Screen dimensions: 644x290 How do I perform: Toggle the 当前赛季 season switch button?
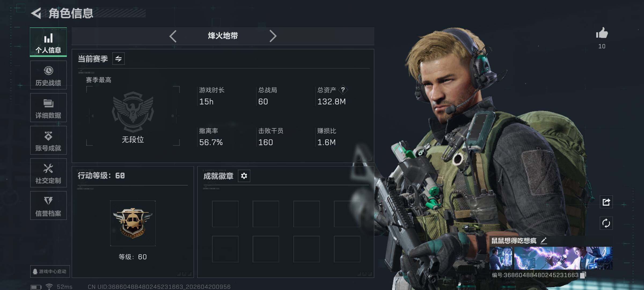coord(118,59)
